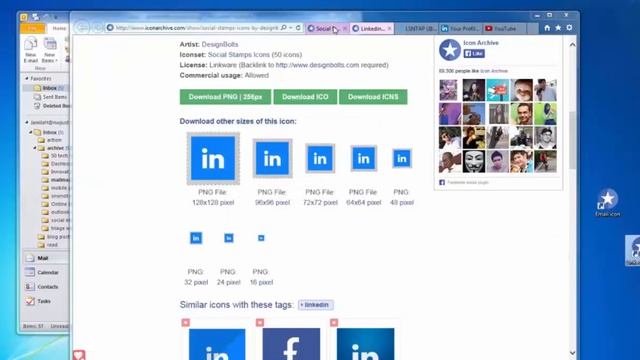Open the Outlook Home ribbon tab
This screenshot has height=360, width=640.
point(59,28)
